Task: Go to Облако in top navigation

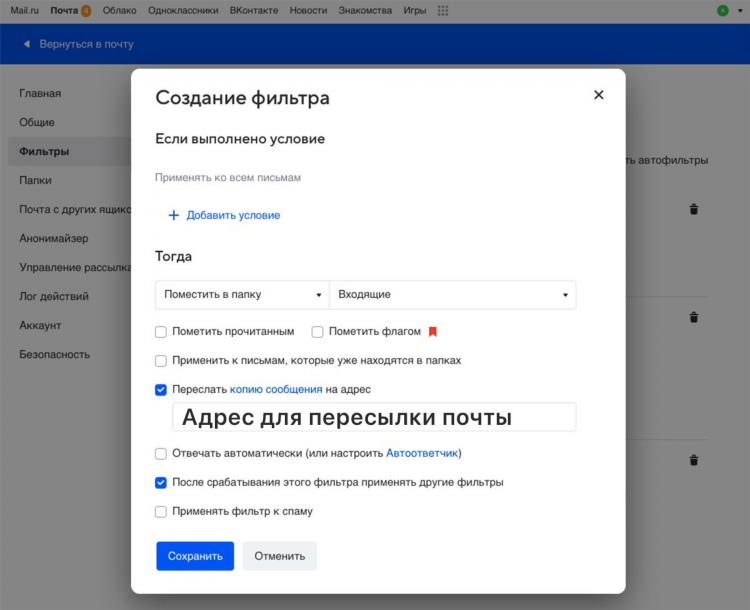Action: coord(120,11)
